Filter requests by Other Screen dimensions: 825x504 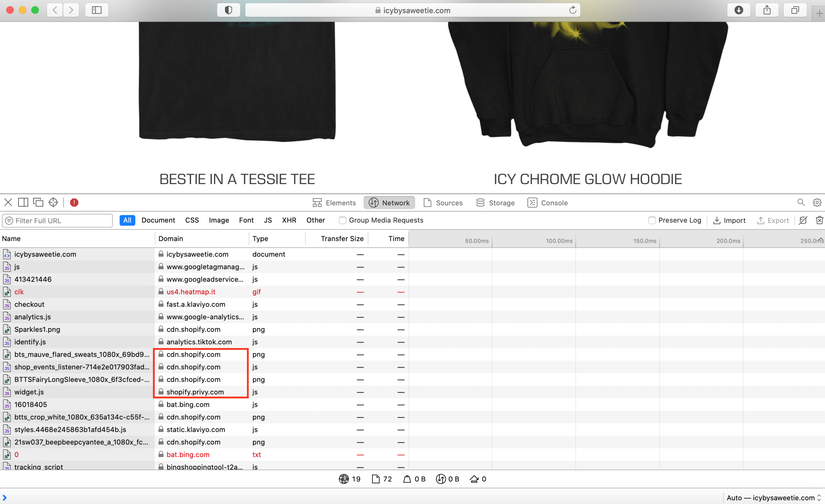[x=315, y=220]
